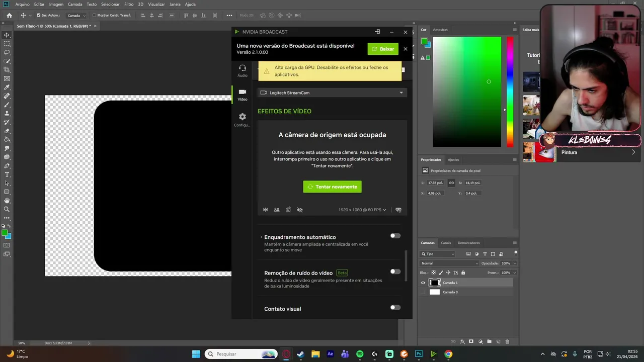
Task: Expand Enquadramento automático chevron
Action: point(261,237)
